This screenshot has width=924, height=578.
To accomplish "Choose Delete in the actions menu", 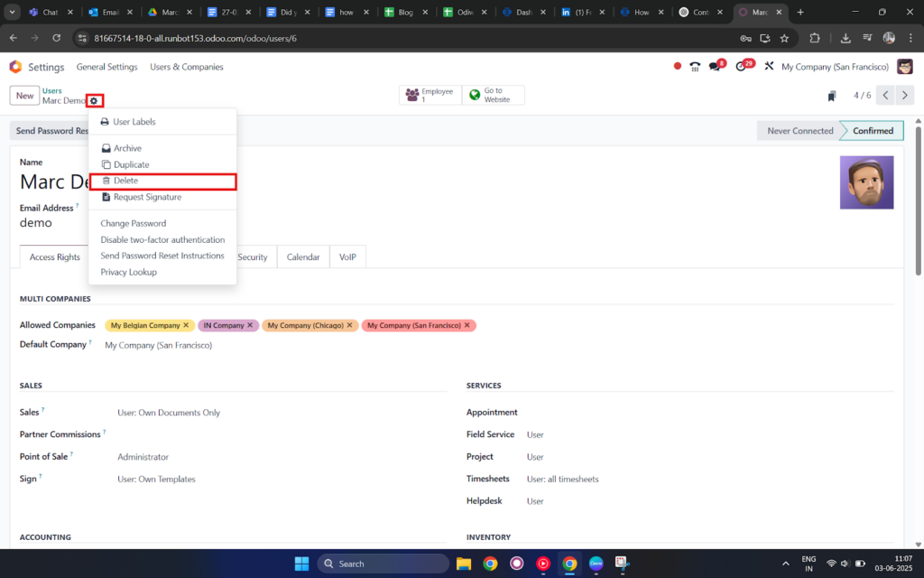I will [162, 181].
